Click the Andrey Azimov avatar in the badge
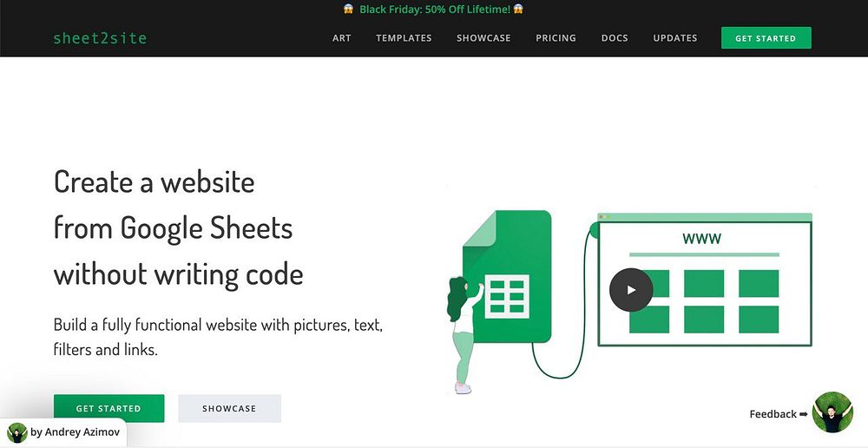Image resolution: width=868 pixels, height=448 pixels. pyautogui.click(x=17, y=432)
